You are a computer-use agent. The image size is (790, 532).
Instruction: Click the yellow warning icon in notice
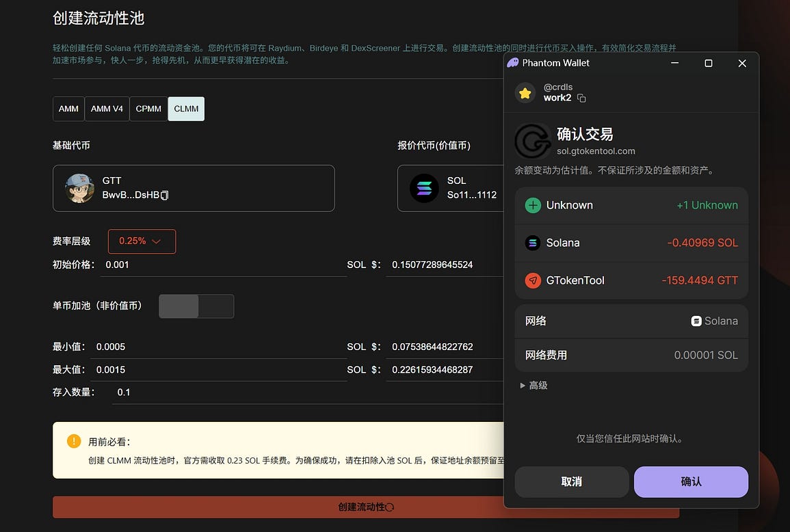point(74,441)
